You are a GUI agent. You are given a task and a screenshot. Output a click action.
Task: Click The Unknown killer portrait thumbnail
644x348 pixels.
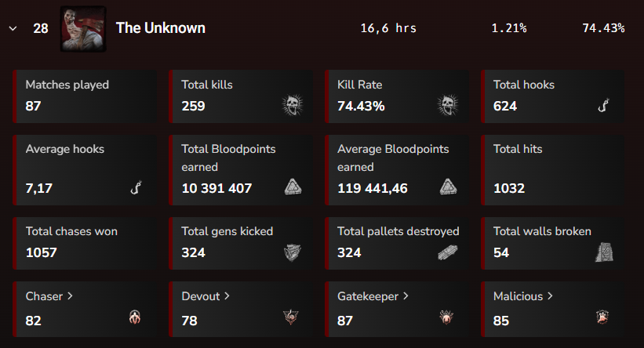83,29
